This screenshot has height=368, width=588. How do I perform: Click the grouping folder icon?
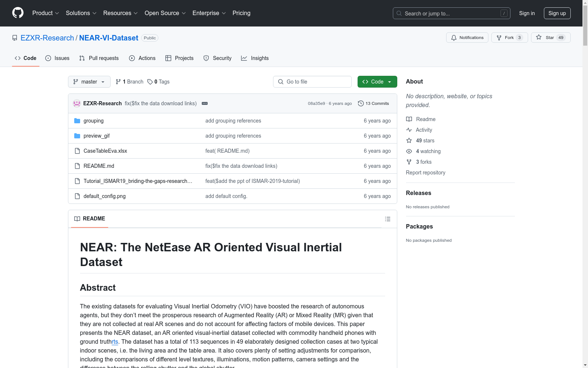point(77,121)
